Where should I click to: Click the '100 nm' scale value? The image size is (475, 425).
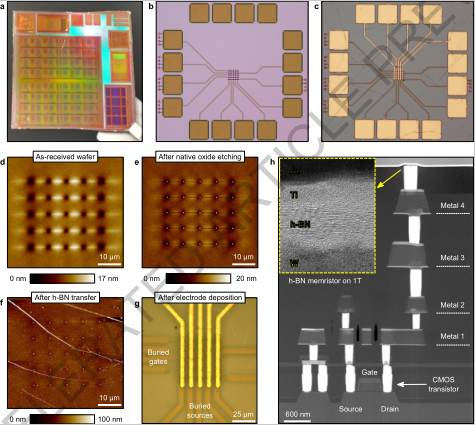110,419
